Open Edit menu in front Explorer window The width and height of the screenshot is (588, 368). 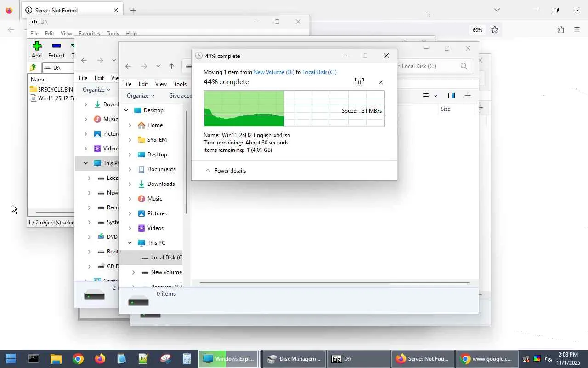[x=143, y=84]
